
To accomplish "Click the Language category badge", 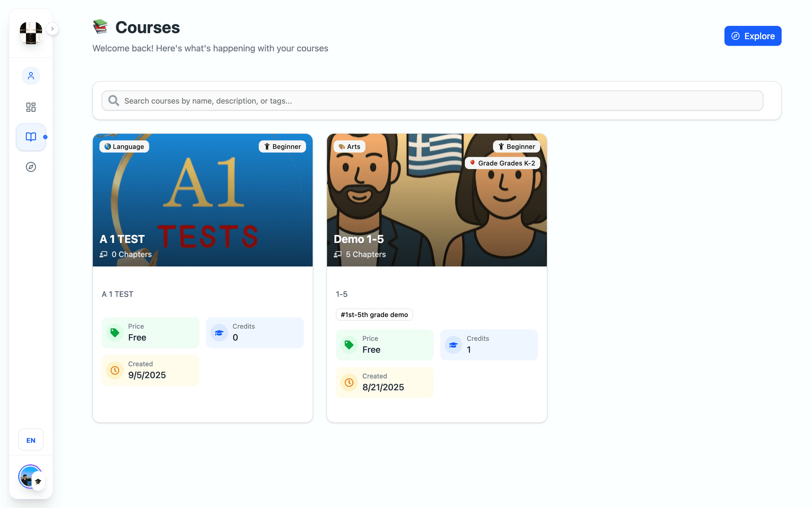I will point(124,146).
